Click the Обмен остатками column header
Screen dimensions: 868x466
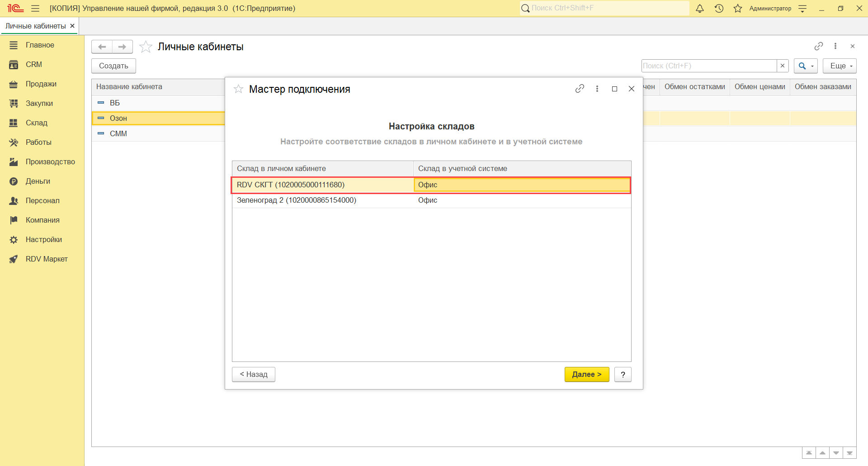695,86
